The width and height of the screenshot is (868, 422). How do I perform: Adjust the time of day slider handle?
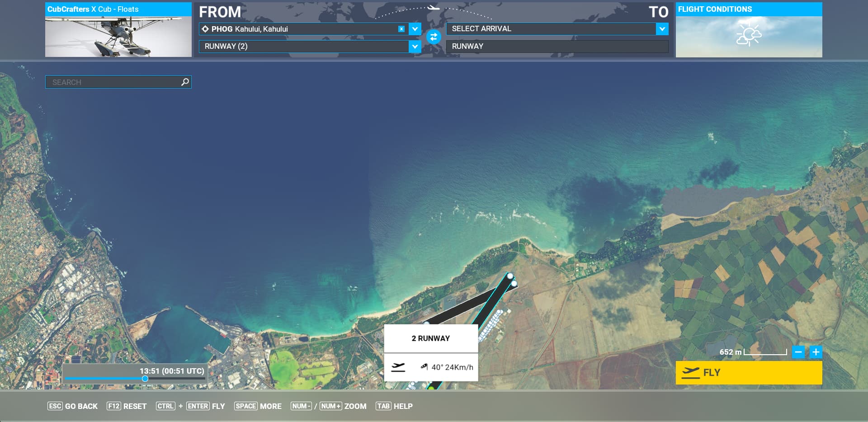click(x=145, y=379)
